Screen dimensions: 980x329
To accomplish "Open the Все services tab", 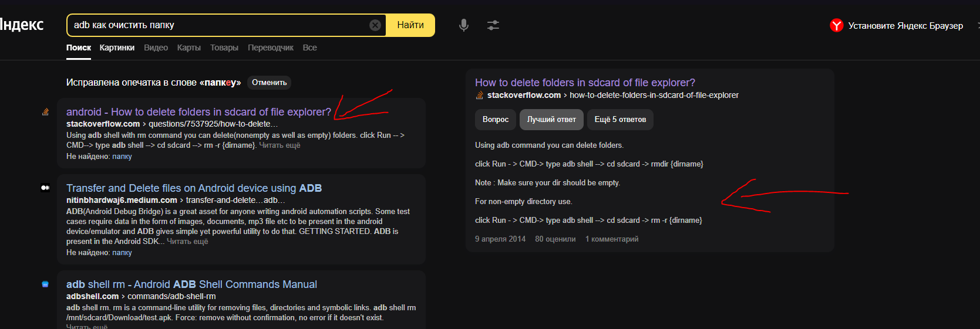I will pyautogui.click(x=310, y=48).
